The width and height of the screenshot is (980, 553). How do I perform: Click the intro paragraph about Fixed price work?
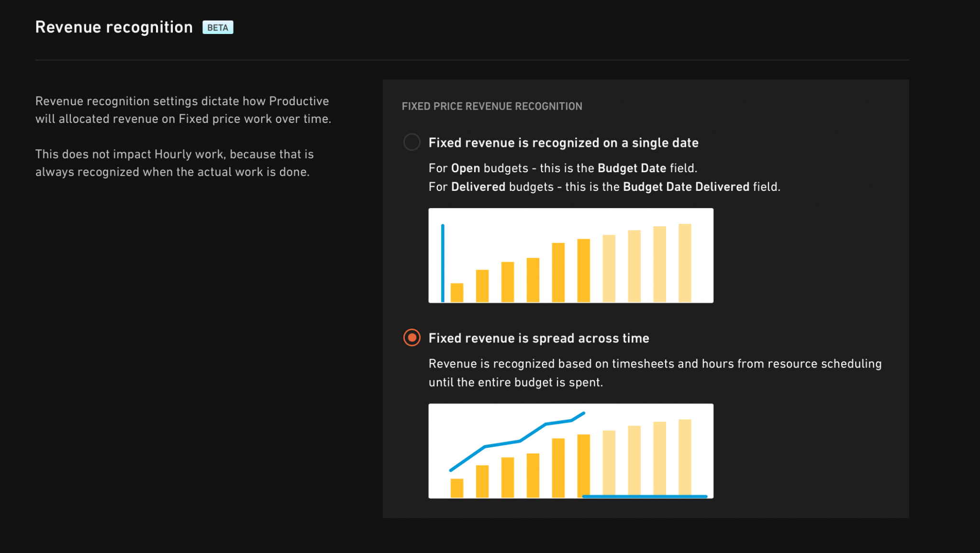point(183,110)
